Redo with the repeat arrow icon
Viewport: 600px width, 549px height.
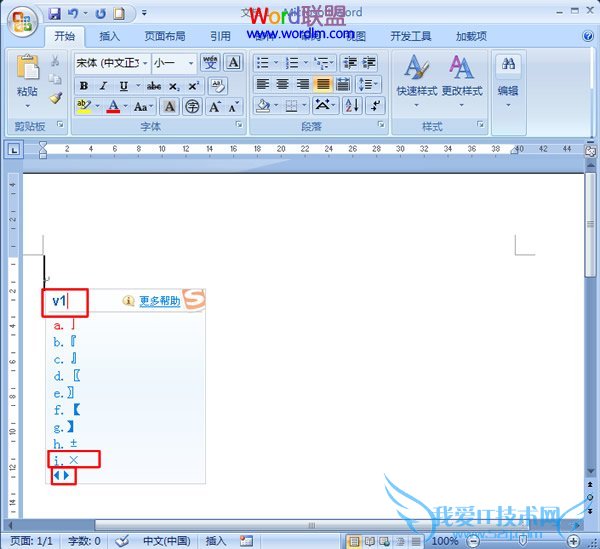pos(101,14)
